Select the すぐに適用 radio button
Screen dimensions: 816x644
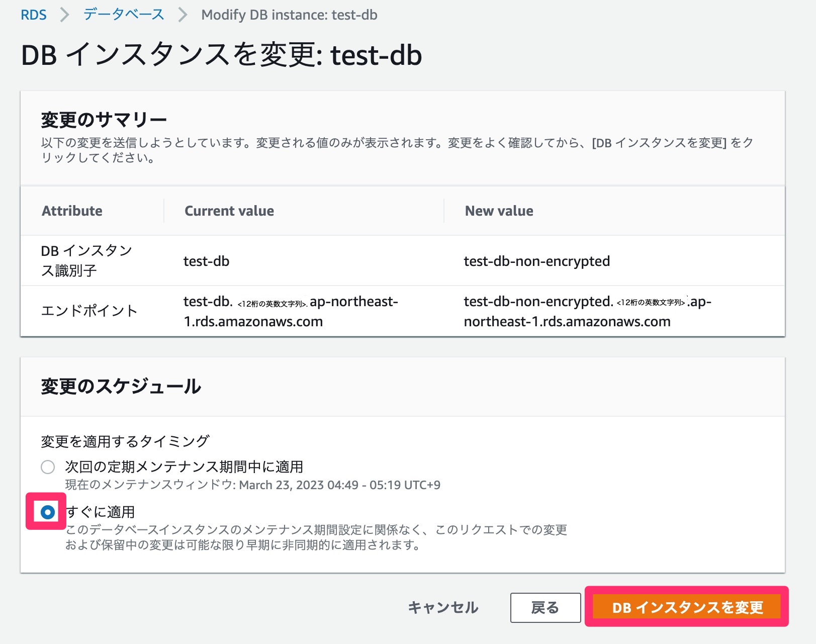click(x=48, y=512)
